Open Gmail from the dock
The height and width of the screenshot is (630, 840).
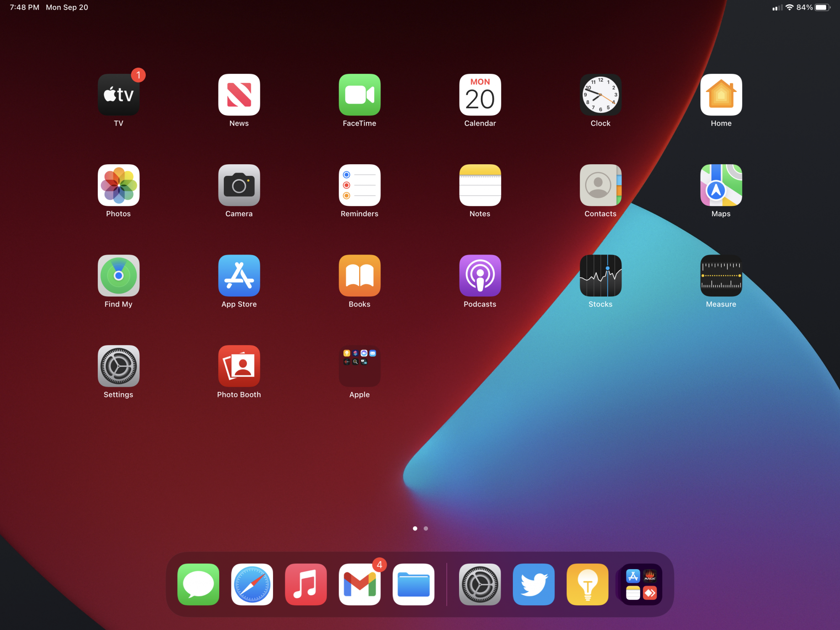click(360, 584)
